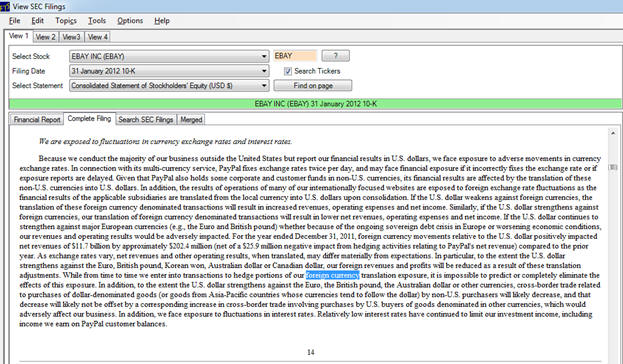
Task: Switch to the View 4 tab
Action: [x=97, y=37]
